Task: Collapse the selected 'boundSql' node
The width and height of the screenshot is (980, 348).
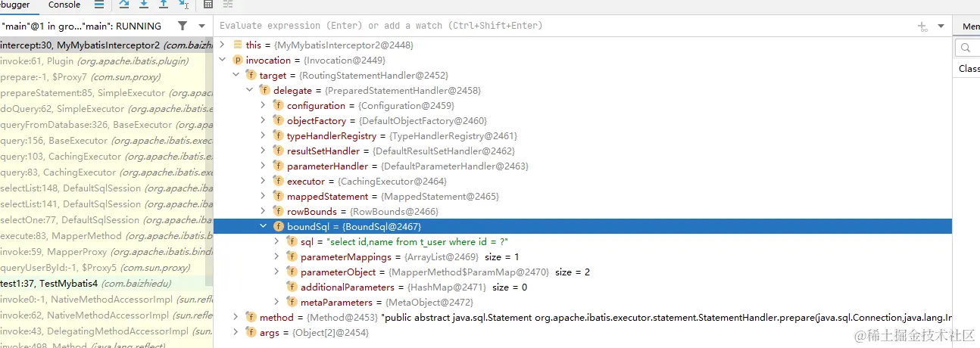Action: click(263, 227)
